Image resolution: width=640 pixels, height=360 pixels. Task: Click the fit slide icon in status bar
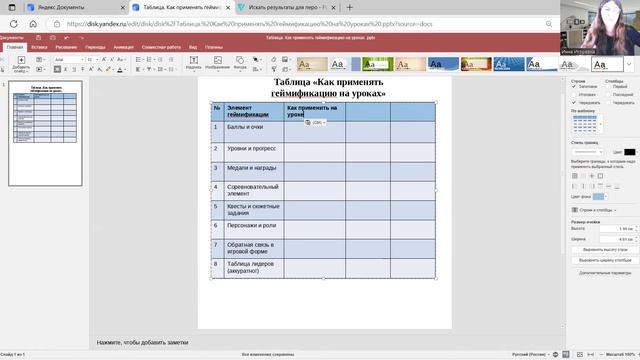(x=580, y=354)
